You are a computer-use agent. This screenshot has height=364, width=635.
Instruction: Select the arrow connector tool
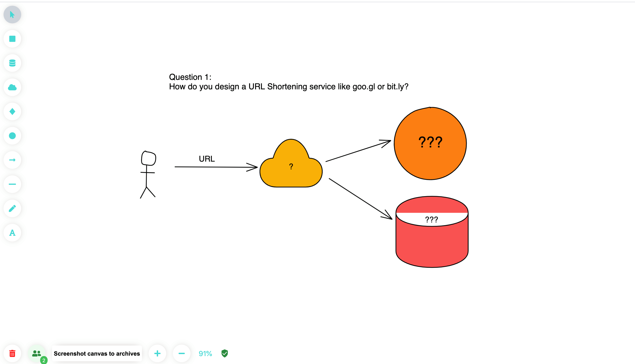[12, 160]
